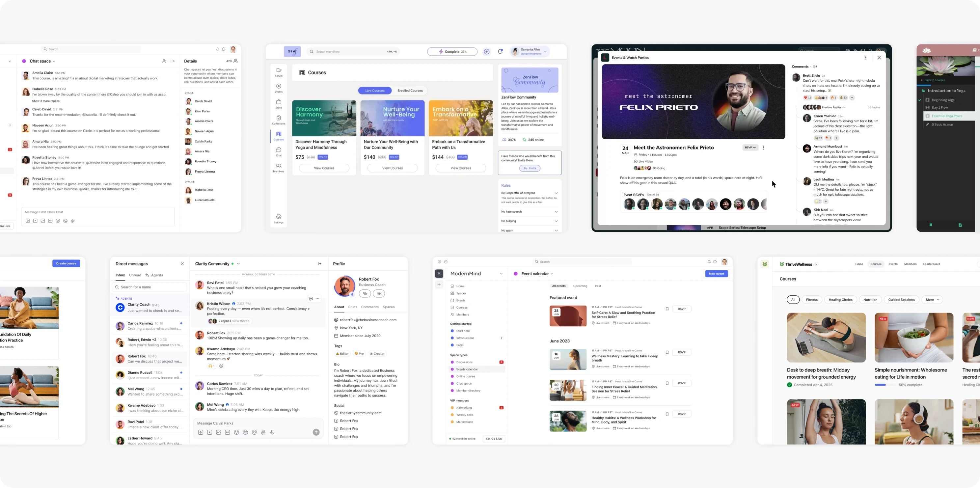Click the Invite button in ZenFlow community
Image resolution: width=980 pixels, height=488 pixels.
point(530,168)
